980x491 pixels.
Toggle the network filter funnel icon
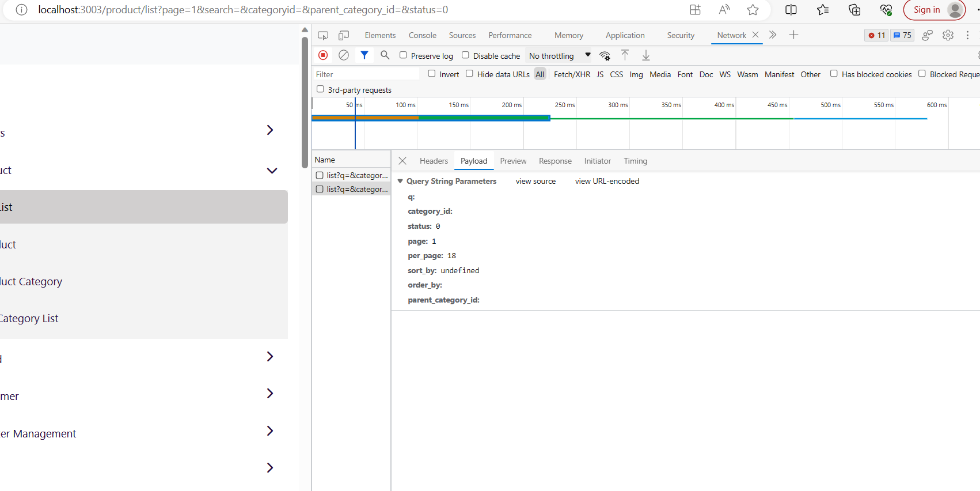364,55
